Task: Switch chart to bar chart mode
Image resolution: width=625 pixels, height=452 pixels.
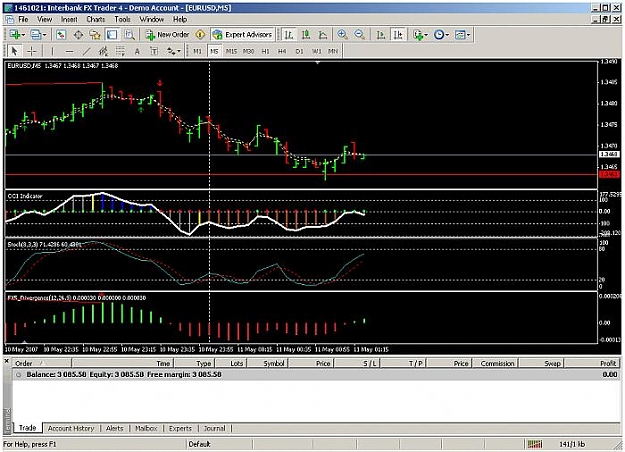Action: pos(289,35)
